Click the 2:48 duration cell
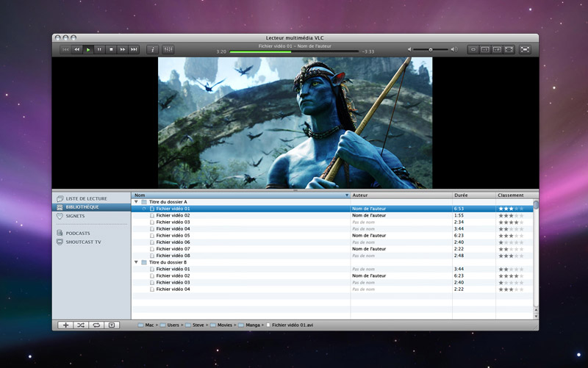 (x=459, y=256)
